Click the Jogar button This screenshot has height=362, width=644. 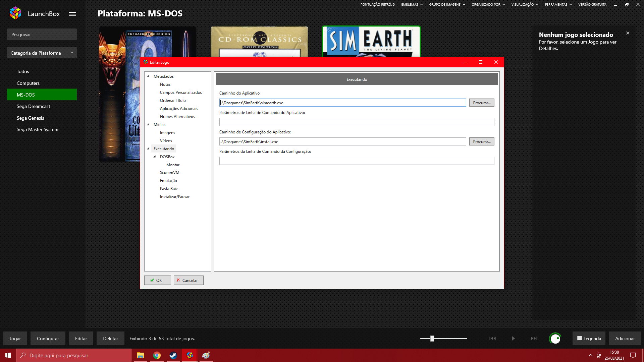point(15,339)
